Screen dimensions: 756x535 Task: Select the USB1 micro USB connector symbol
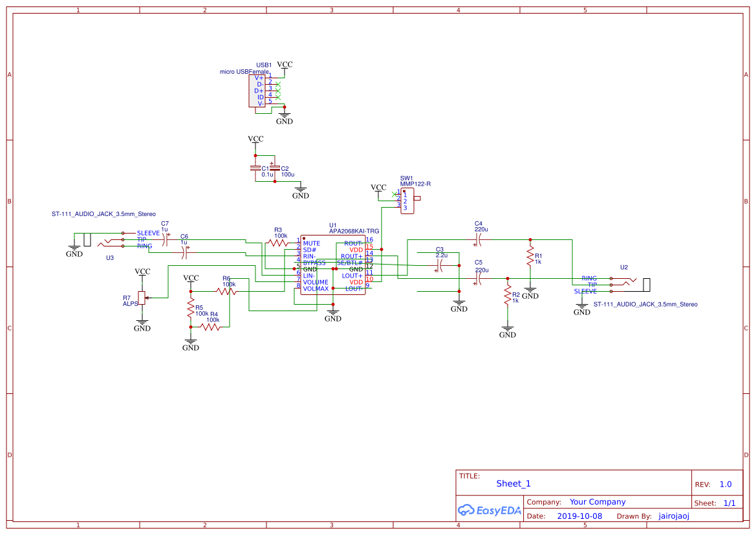click(257, 91)
